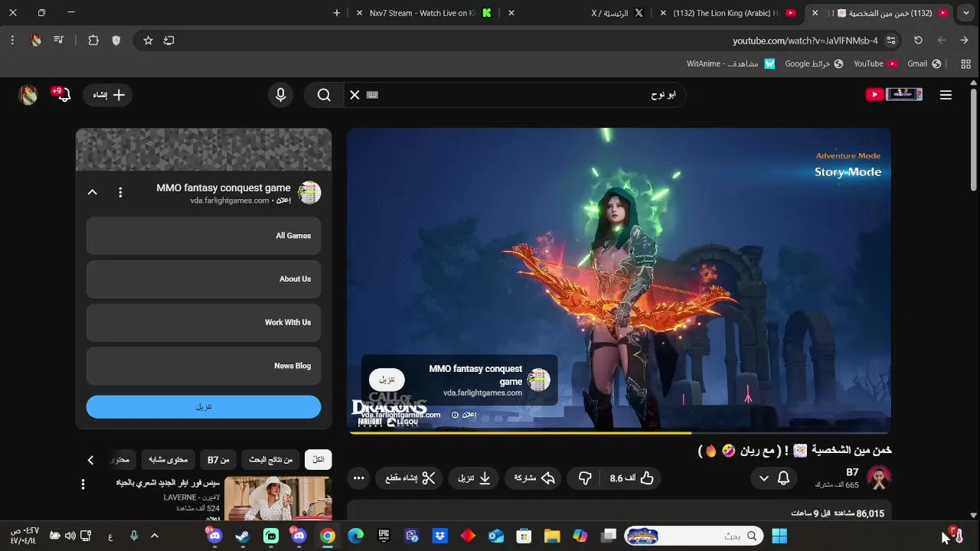Create a clip with the scissors button
Screen dimensions: 980x551
[410, 478]
